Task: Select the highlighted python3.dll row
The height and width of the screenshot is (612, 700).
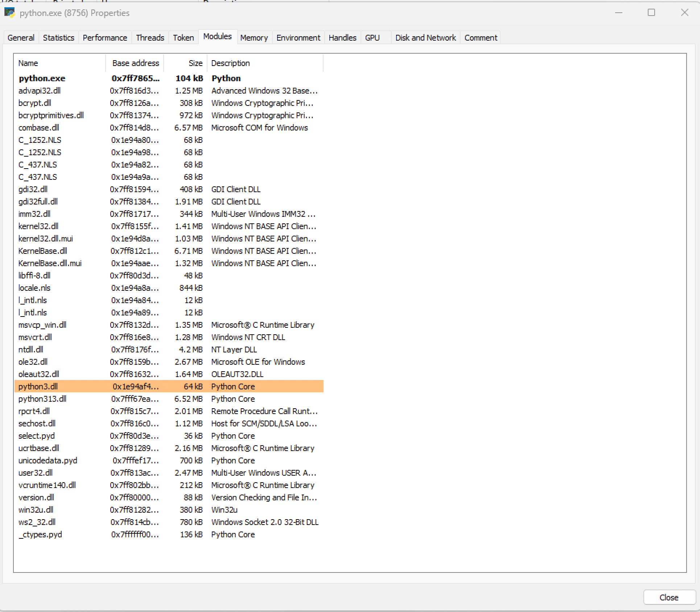Action: (x=169, y=386)
